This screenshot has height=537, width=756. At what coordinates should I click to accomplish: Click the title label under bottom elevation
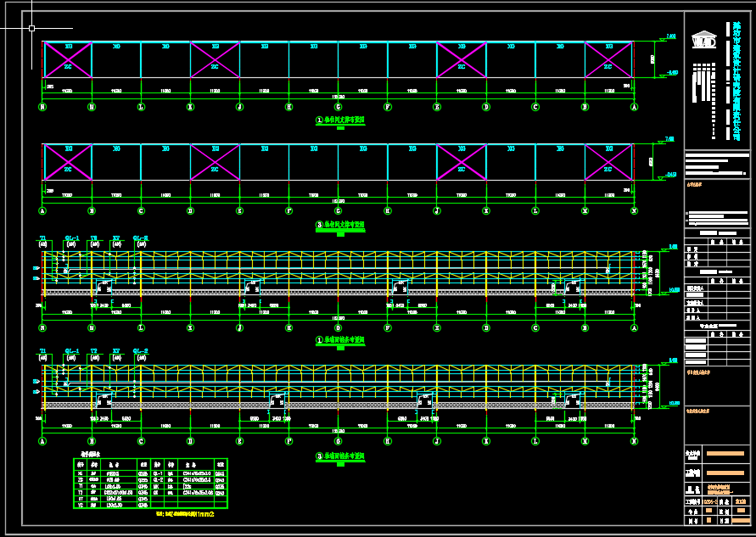coord(339,456)
